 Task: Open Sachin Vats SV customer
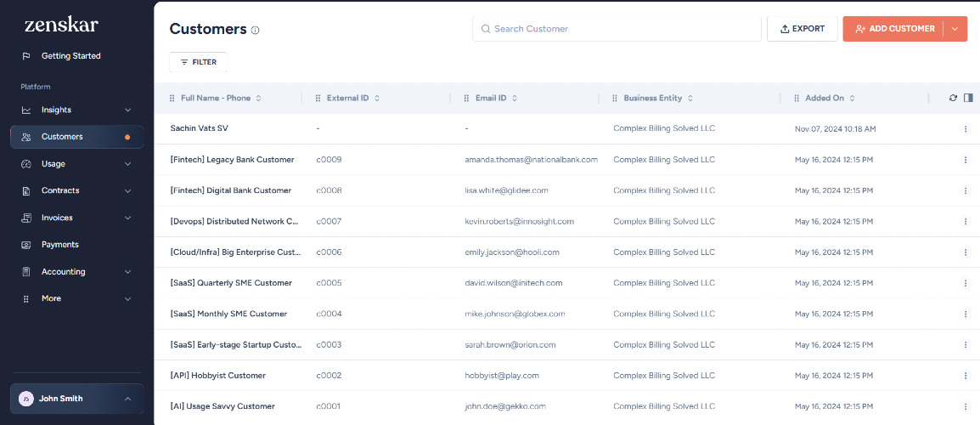(199, 128)
